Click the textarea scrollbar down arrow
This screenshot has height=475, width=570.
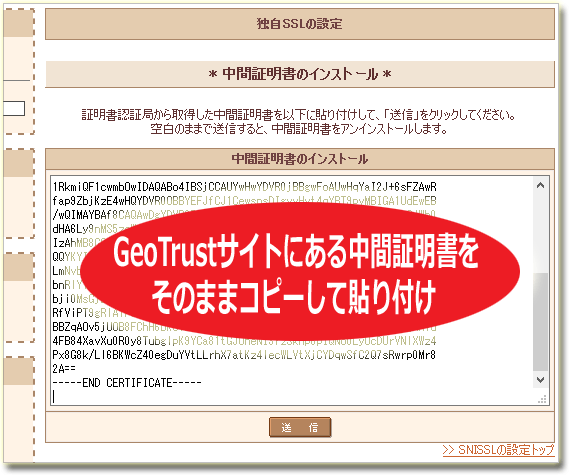point(541,380)
